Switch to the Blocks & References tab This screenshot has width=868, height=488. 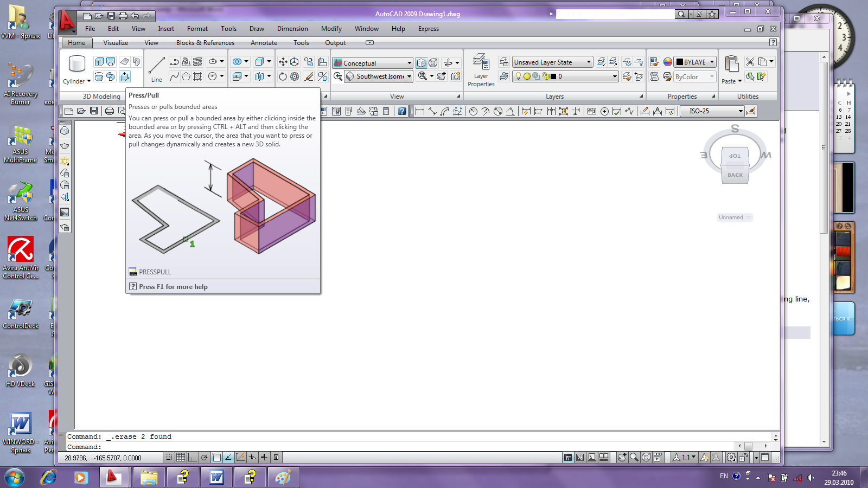point(205,43)
